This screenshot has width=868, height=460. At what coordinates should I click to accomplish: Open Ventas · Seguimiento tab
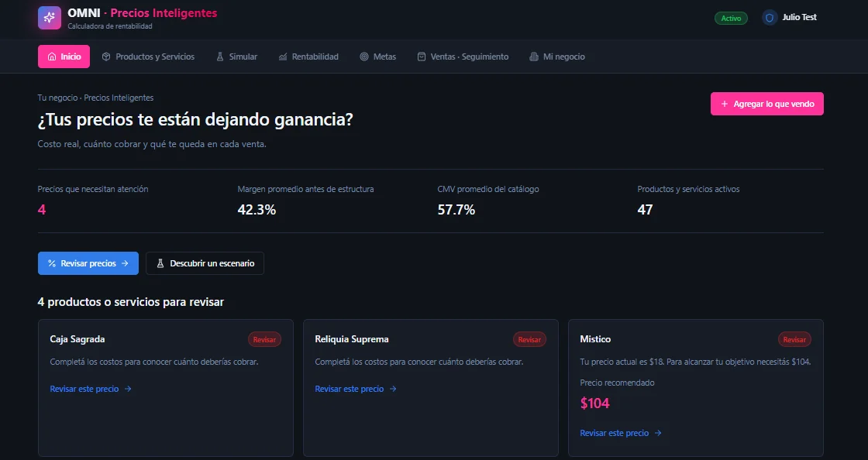click(463, 57)
